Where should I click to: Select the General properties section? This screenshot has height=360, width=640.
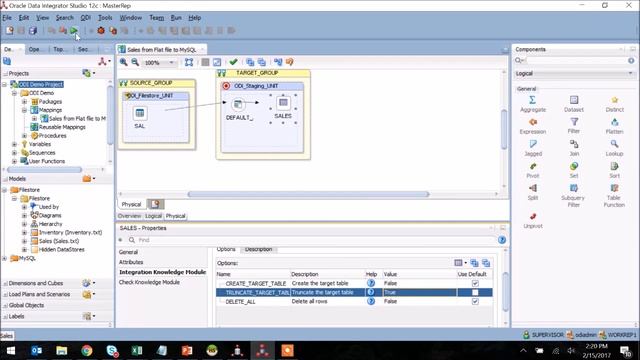click(x=128, y=252)
